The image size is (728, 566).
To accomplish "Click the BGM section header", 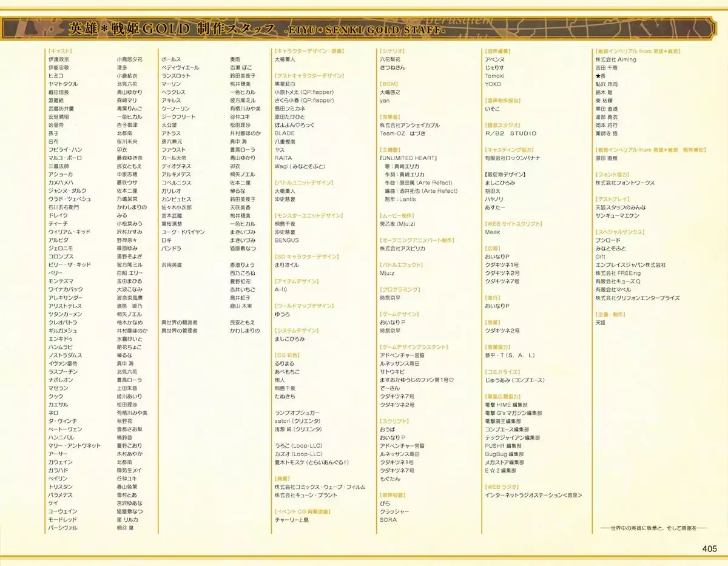I will tap(388, 84).
